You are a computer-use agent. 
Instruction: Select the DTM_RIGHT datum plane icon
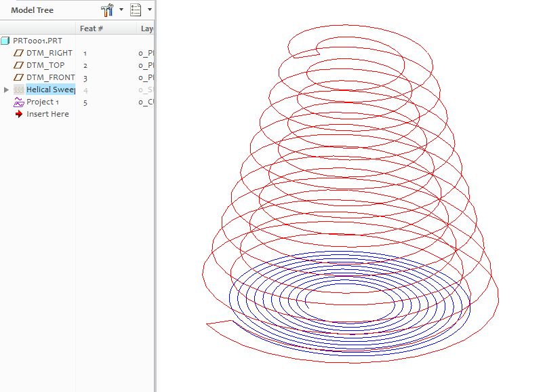[18, 52]
